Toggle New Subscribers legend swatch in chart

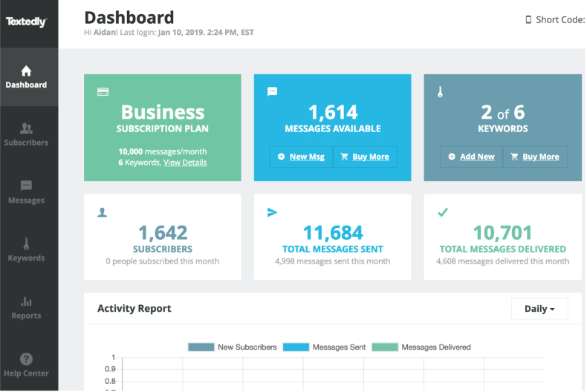201,347
